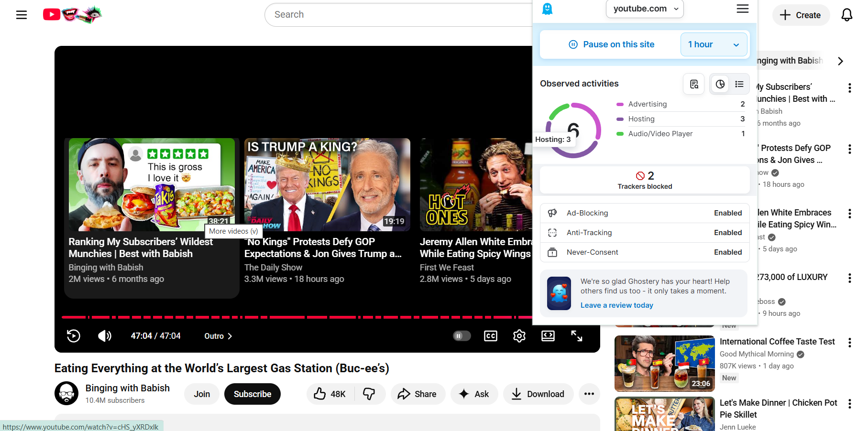The width and height of the screenshot is (868, 431).
Task: Open the YouTube guide hamburger menu
Action: 22,15
